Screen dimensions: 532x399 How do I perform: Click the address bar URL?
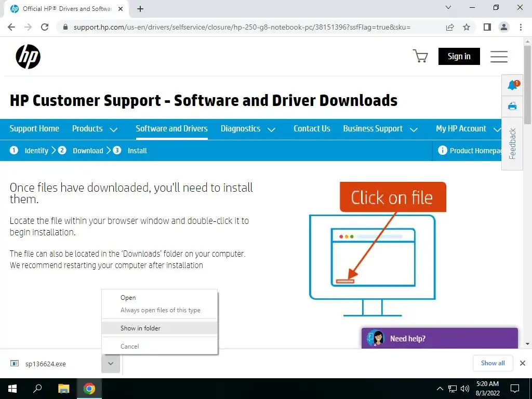[242, 27]
